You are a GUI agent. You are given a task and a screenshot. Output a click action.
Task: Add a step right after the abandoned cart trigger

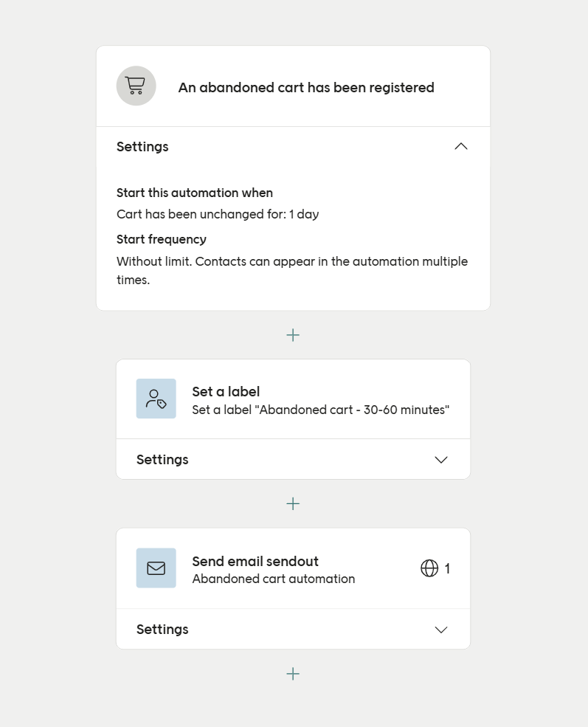pyautogui.click(x=293, y=335)
